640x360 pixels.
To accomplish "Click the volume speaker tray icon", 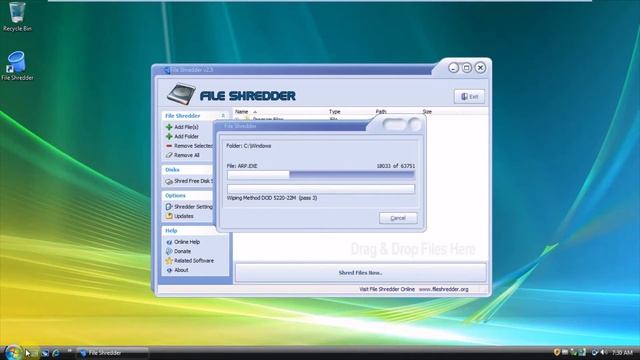I will [x=603, y=352].
